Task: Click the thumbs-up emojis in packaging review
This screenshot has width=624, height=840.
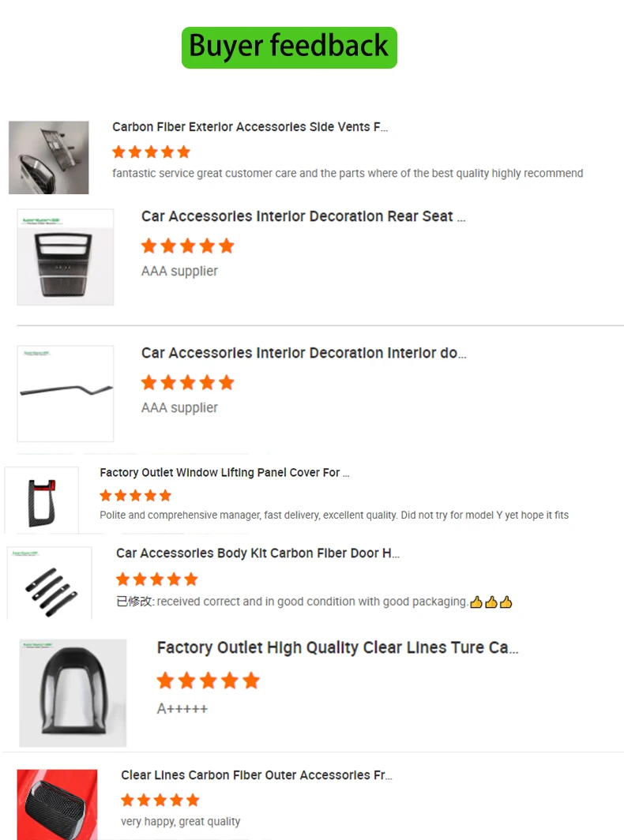Action: click(x=491, y=602)
